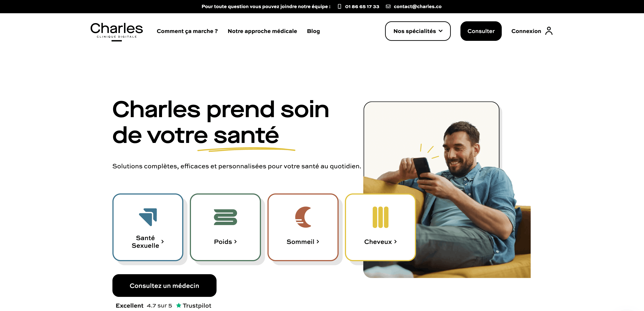This screenshot has width=644, height=311.
Task: Select the orange Sommeil moon icon
Action: click(x=303, y=217)
